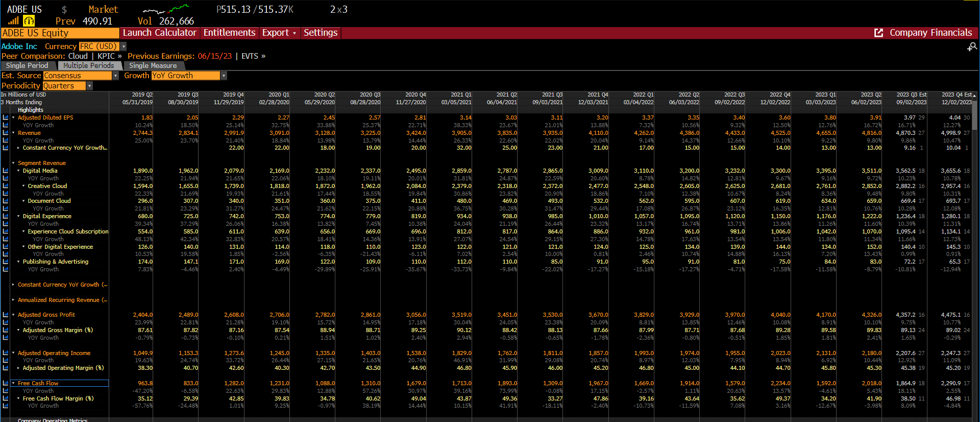The height and width of the screenshot is (422, 980).
Task: Switch to the Single Period tab
Action: (27, 65)
